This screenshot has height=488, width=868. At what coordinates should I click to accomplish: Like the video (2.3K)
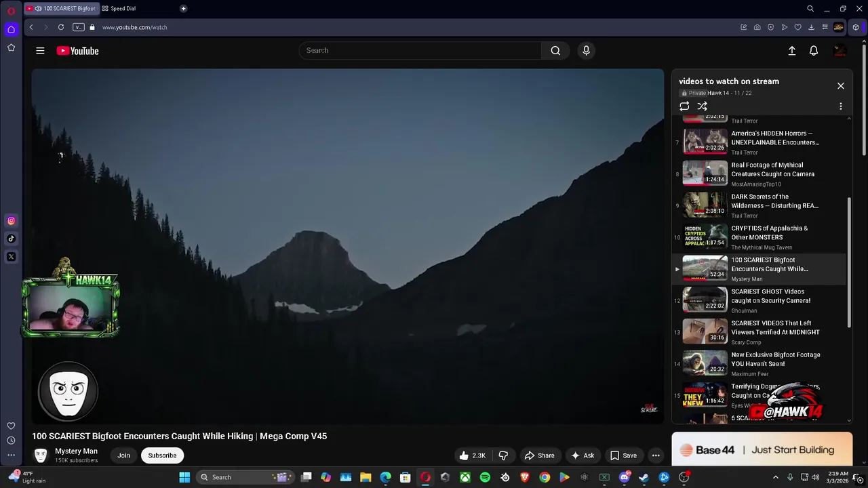pos(473,455)
